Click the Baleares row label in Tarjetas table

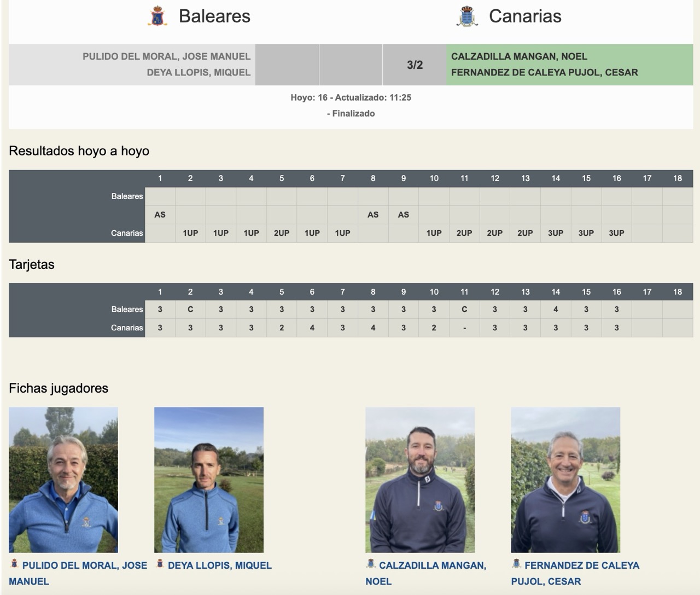coord(127,309)
